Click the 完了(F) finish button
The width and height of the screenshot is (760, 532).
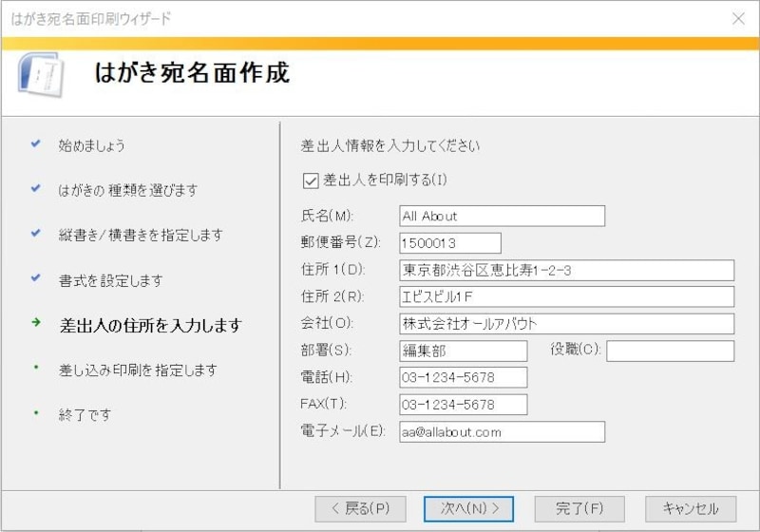[579, 508]
